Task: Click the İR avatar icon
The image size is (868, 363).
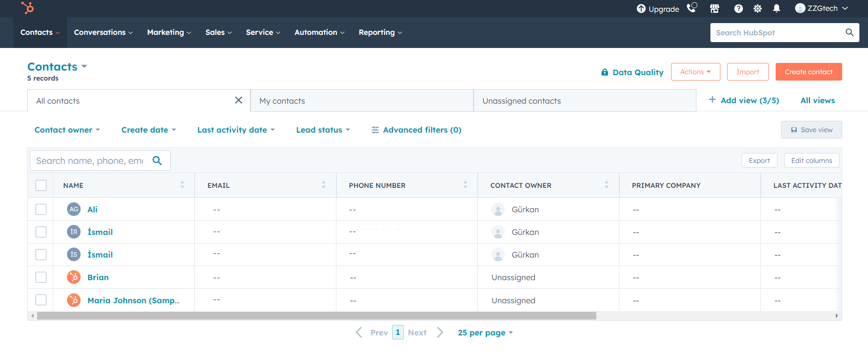Action: 74,232
